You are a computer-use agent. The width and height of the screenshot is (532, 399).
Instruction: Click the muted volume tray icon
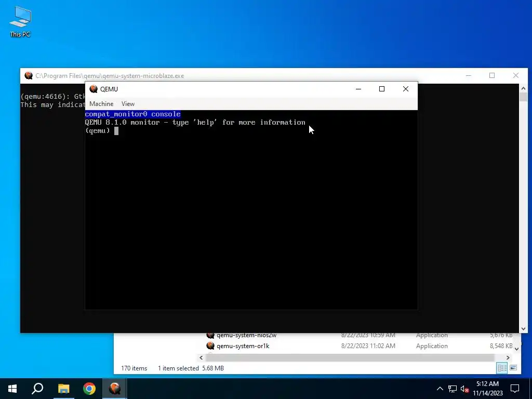click(x=464, y=389)
